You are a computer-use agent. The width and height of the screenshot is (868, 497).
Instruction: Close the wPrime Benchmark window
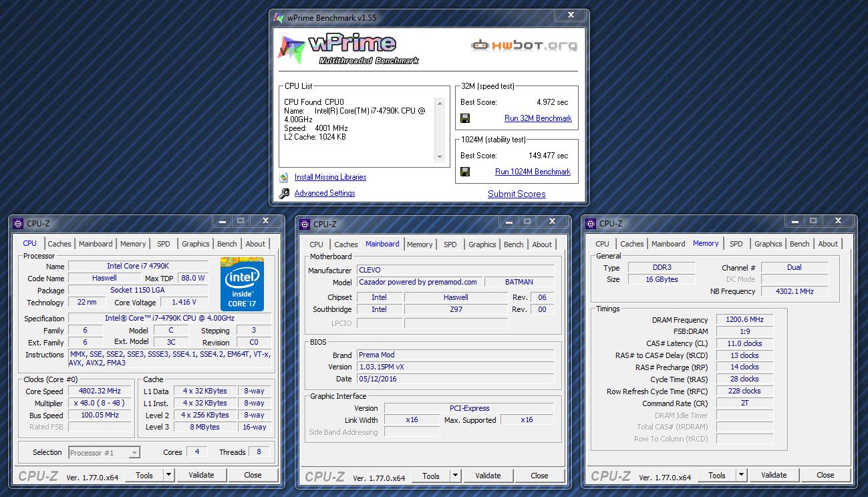pyautogui.click(x=571, y=15)
